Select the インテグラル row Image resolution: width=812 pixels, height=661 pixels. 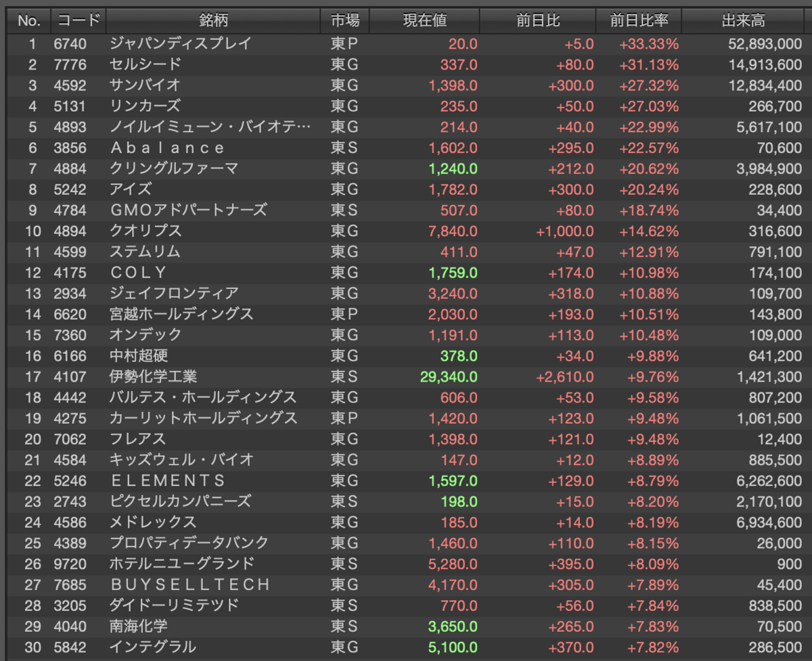[409, 646]
